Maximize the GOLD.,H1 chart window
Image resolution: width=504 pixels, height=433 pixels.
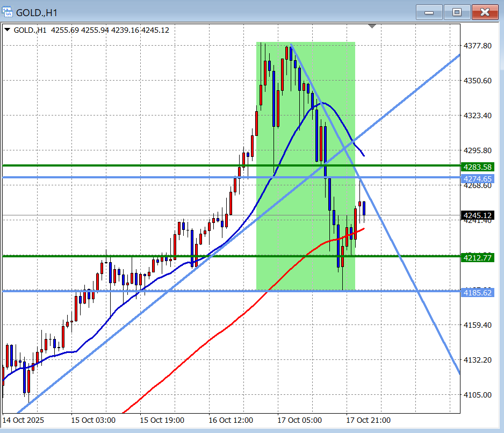coord(457,12)
